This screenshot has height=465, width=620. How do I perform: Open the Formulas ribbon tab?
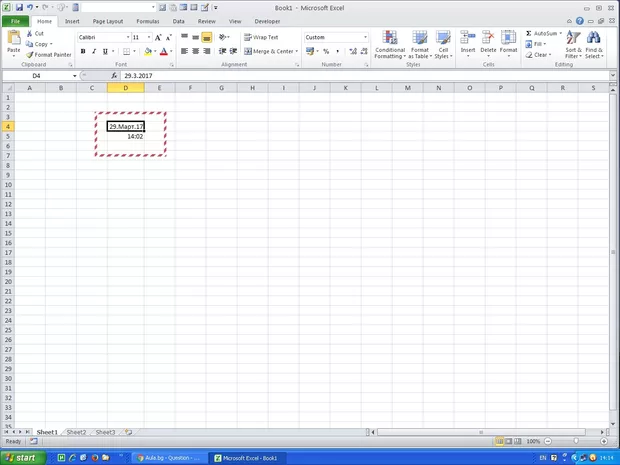click(x=147, y=20)
